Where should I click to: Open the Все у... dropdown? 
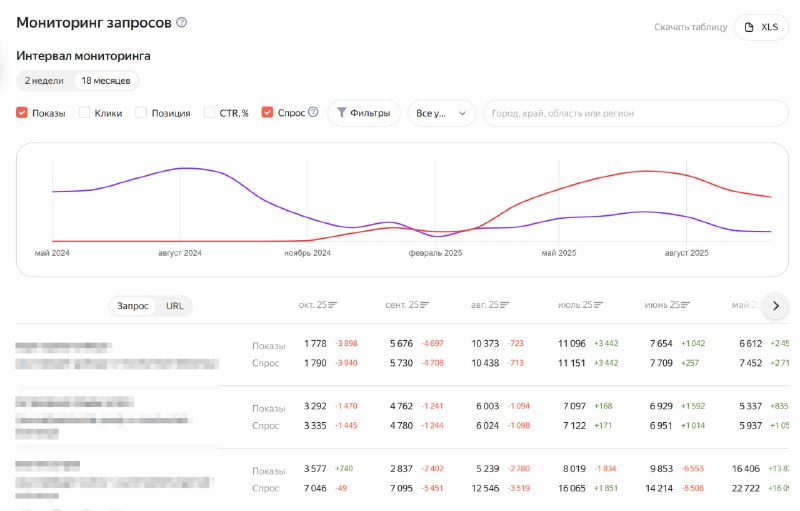[x=441, y=113]
